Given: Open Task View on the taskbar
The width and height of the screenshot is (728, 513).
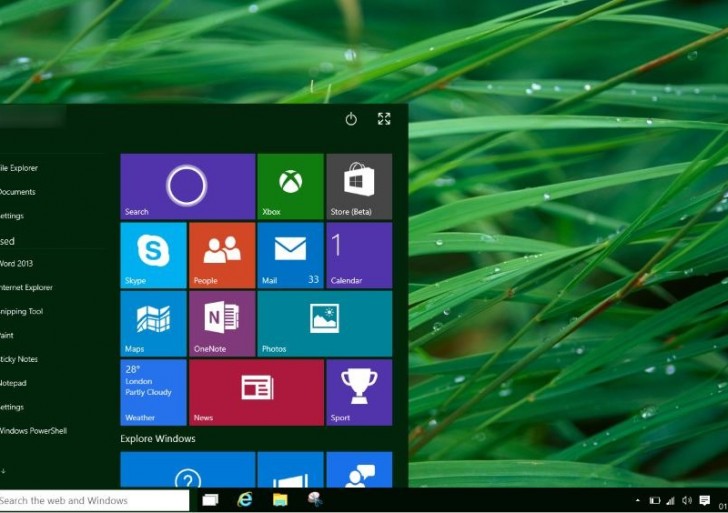Looking at the screenshot, I should 210,500.
